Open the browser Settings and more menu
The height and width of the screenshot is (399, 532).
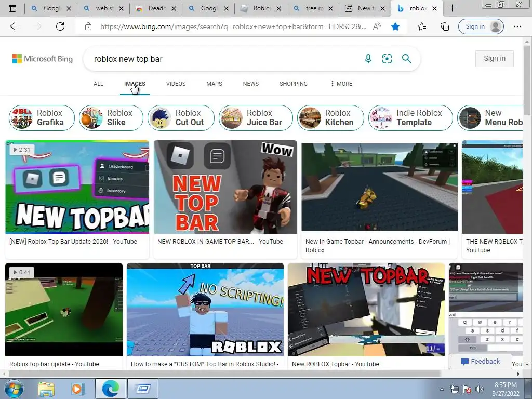517,26
